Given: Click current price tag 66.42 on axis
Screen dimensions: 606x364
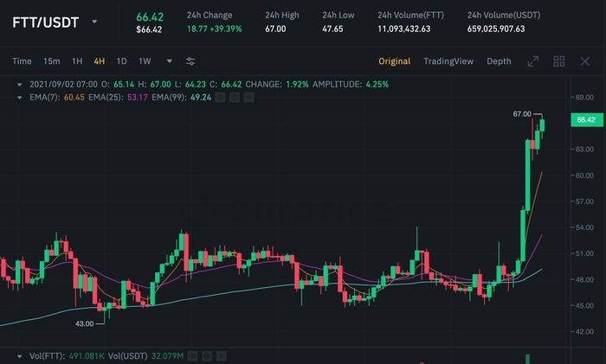Looking at the screenshot, I should (x=586, y=119).
